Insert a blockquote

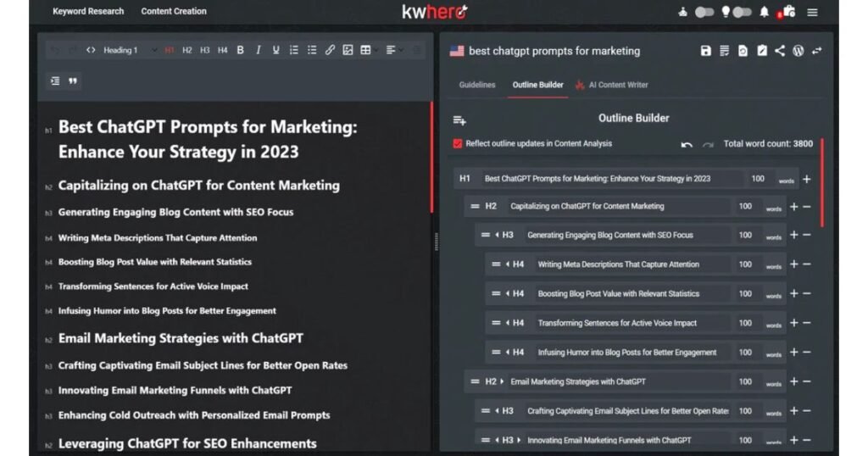pyautogui.click(x=73, y=81)
